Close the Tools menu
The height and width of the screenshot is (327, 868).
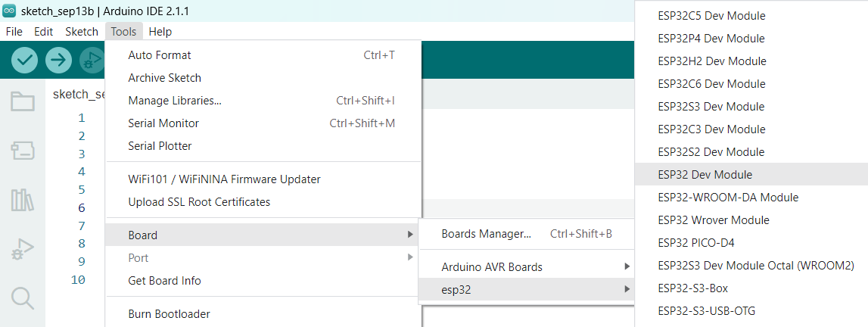123,32
